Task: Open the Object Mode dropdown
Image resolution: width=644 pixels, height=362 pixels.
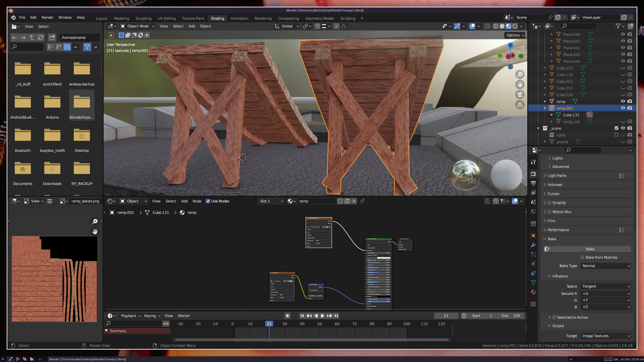Action: pyautogui.click(x=138, y=26)
